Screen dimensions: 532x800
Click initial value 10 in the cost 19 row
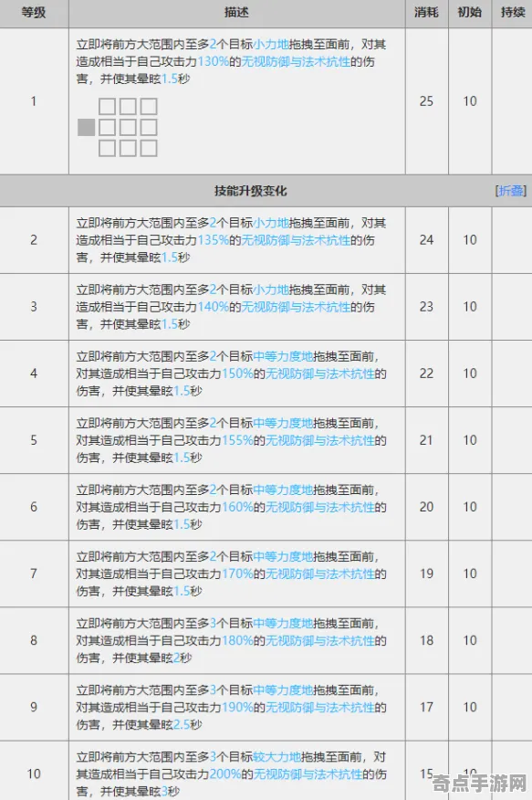[x=469, y=574]
